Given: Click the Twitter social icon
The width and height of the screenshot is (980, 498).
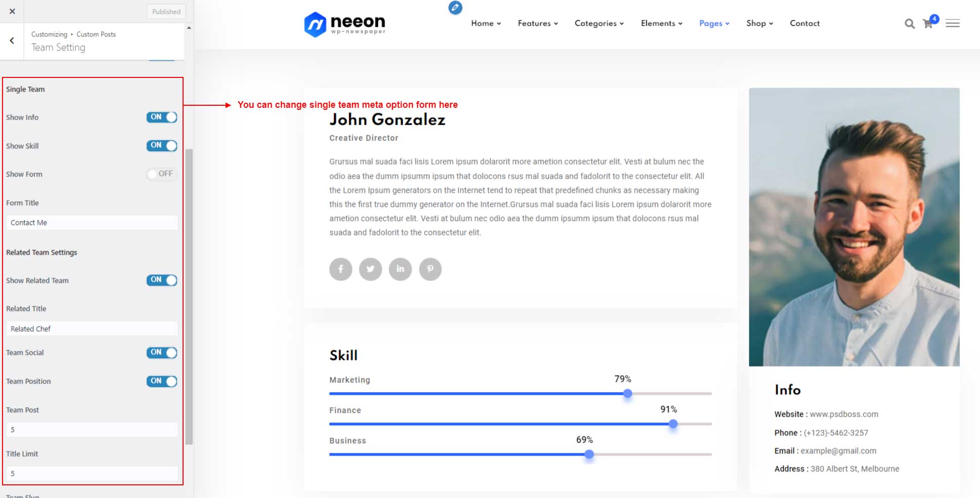Looking at the screenshot, I should click(371, 269).
